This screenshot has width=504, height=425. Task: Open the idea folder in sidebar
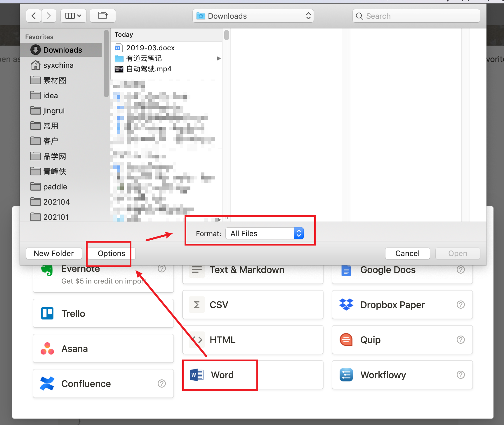61,95
